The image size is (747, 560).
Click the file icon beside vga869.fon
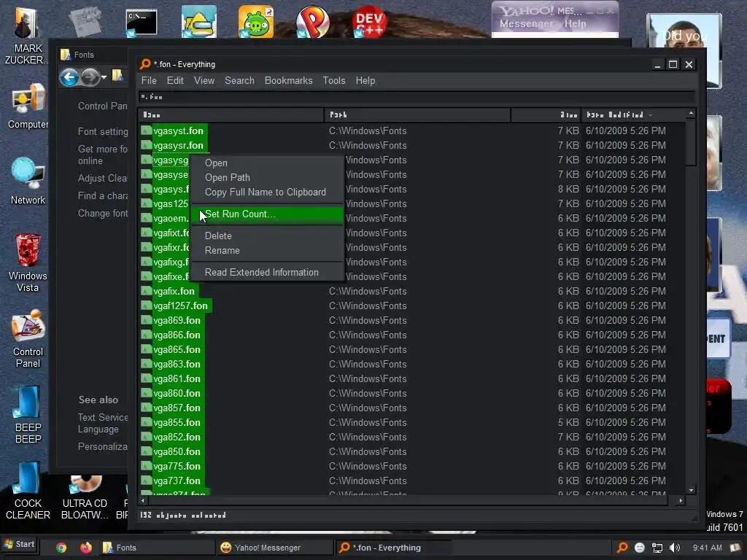(x=146, y=321)
